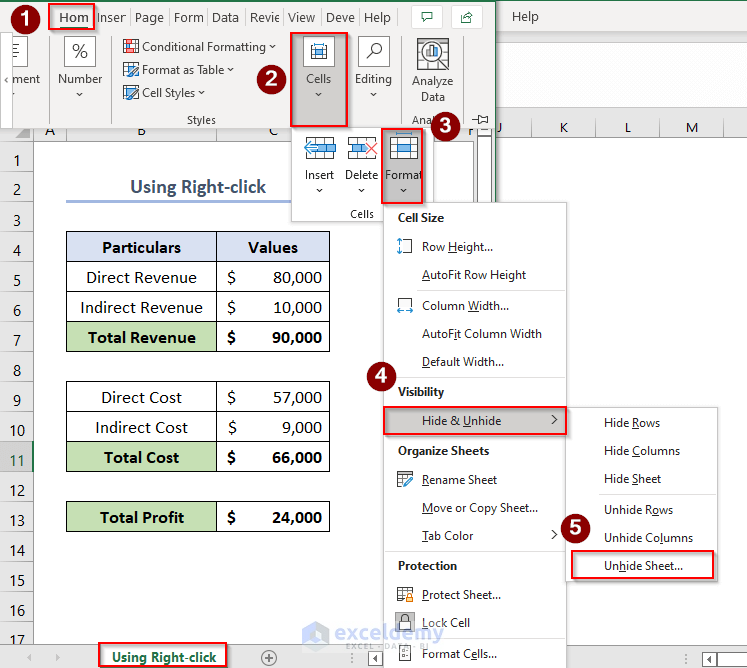The height and width of the screenshot is (668, 747).
Task: Click the Editing magnifier icon
Action: [374, 51]
